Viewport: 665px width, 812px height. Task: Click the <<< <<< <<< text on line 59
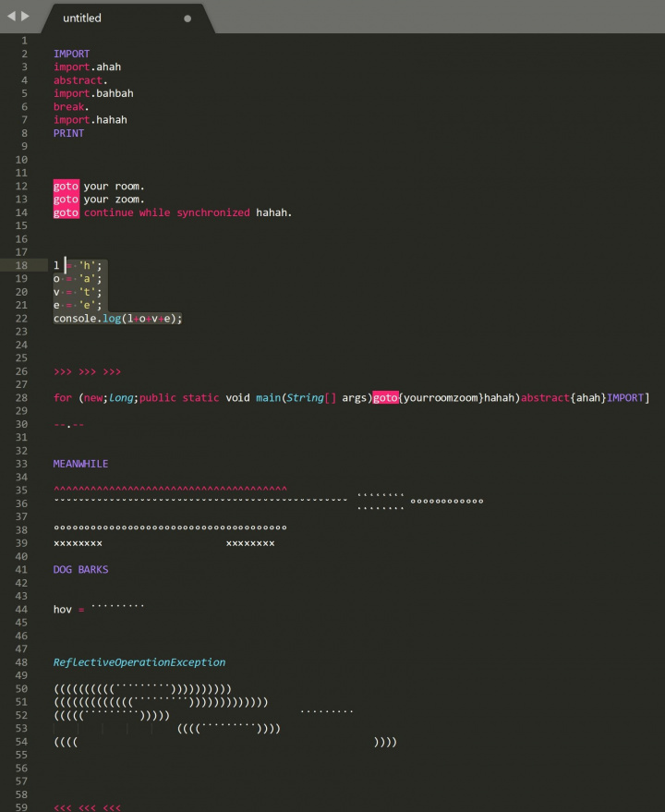[87, 807]
